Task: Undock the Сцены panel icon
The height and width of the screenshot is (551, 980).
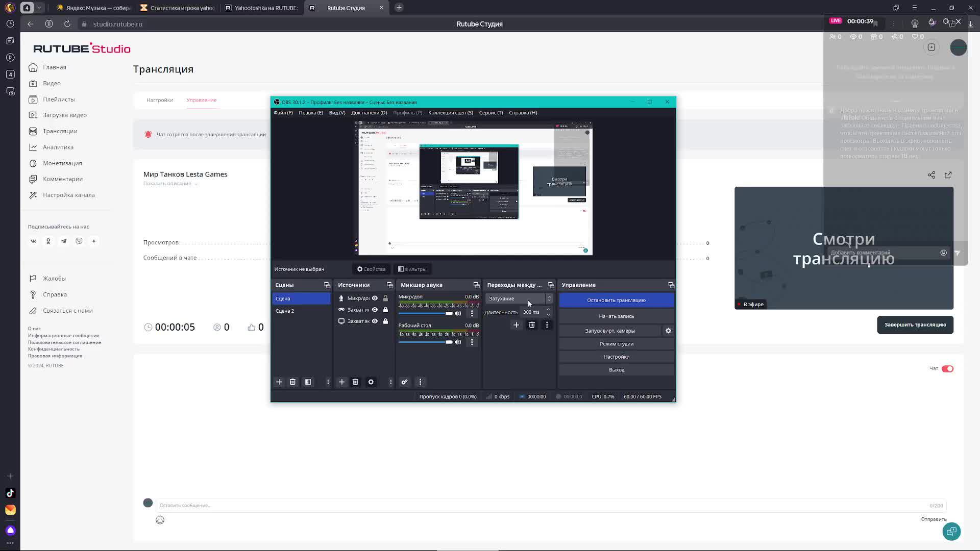Action: tap(327, 285)
